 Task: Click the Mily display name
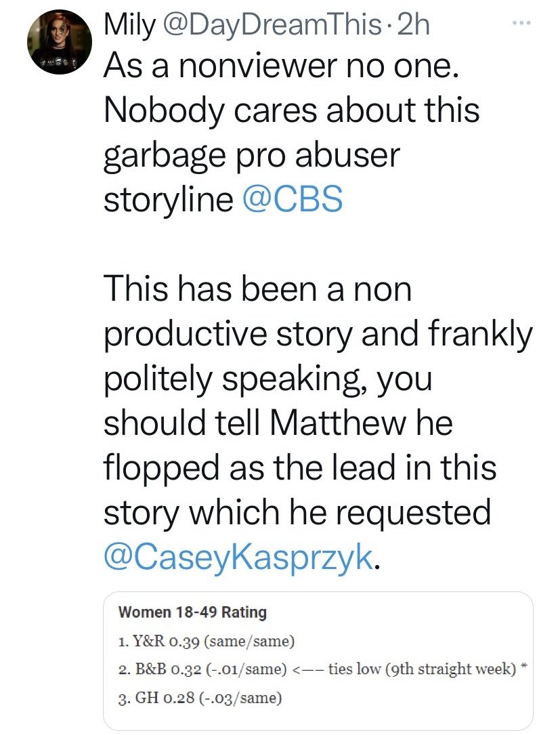click(x=129, y=25)
